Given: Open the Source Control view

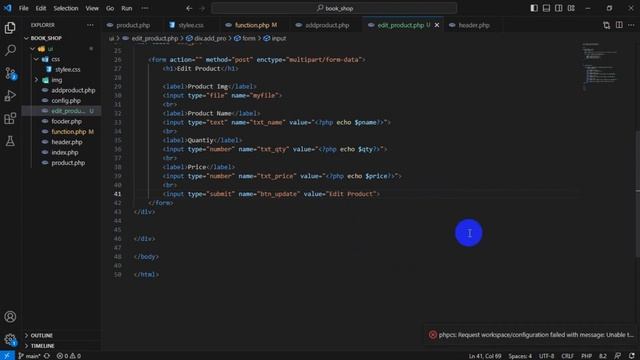Looking at the screenshot, I should pos(10,73).
